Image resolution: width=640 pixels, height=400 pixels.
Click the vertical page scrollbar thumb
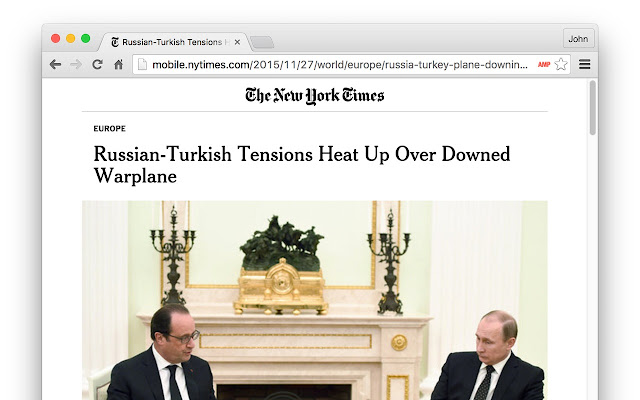coord(593,108)
